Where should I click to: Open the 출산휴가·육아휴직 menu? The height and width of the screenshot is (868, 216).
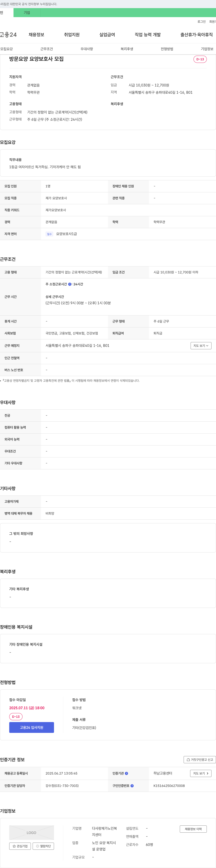tap(196, 35)
